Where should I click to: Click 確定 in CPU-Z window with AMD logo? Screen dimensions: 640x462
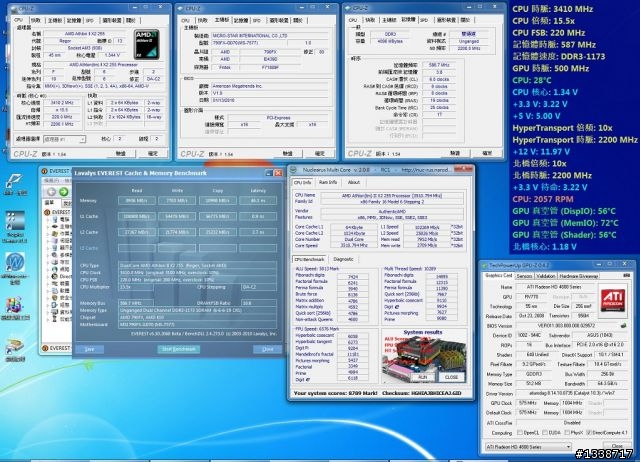(153, 153)
